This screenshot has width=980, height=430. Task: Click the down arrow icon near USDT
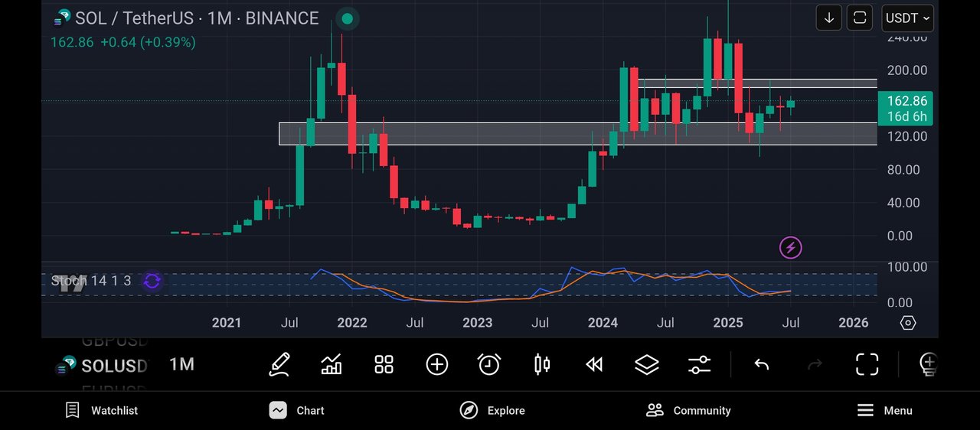coord(829,18)
